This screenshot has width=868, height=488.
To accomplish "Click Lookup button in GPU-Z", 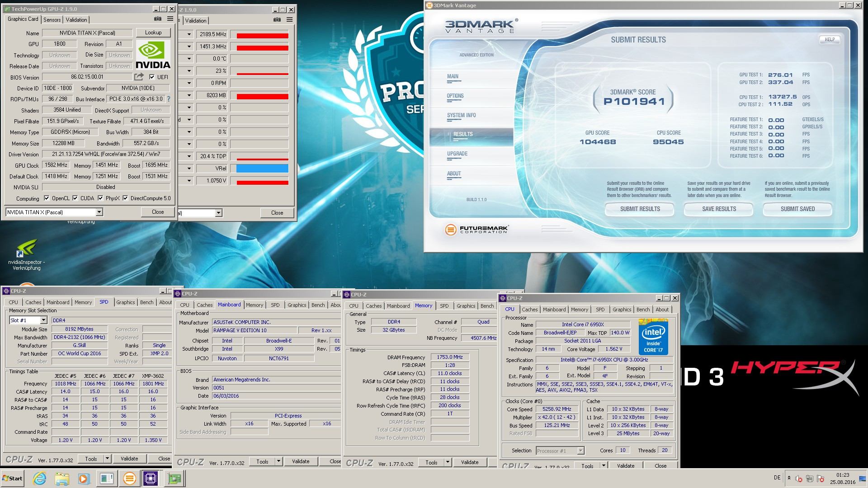I will (153, 33).
